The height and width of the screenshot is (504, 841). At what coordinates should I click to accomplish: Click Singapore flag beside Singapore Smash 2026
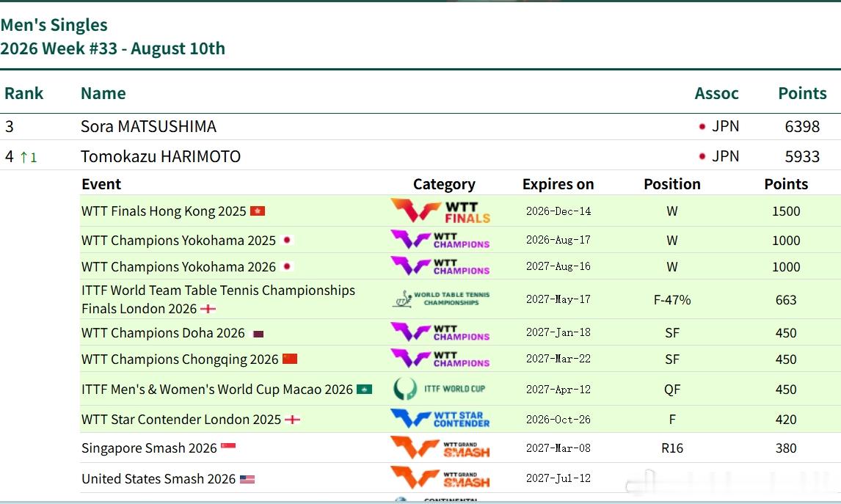pyautogui.click(x=228, y=446)
